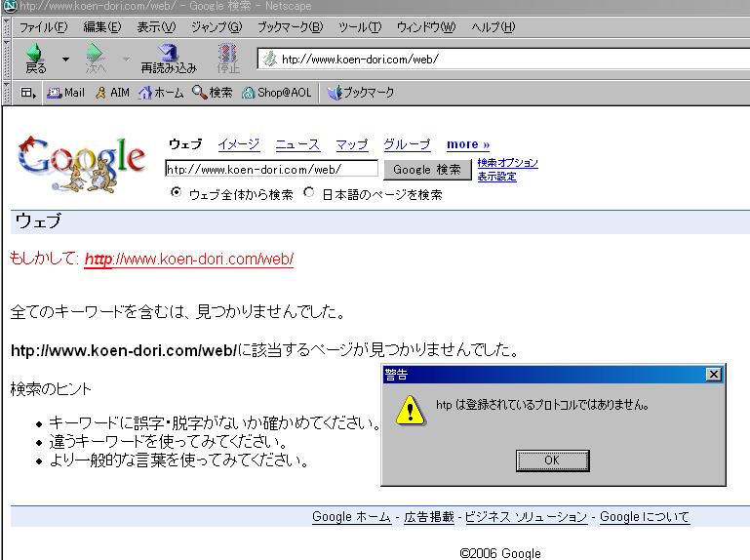Click the ニュース (News) link
The height and width of the screenshot is (560, 750).
tap(297, 144)
